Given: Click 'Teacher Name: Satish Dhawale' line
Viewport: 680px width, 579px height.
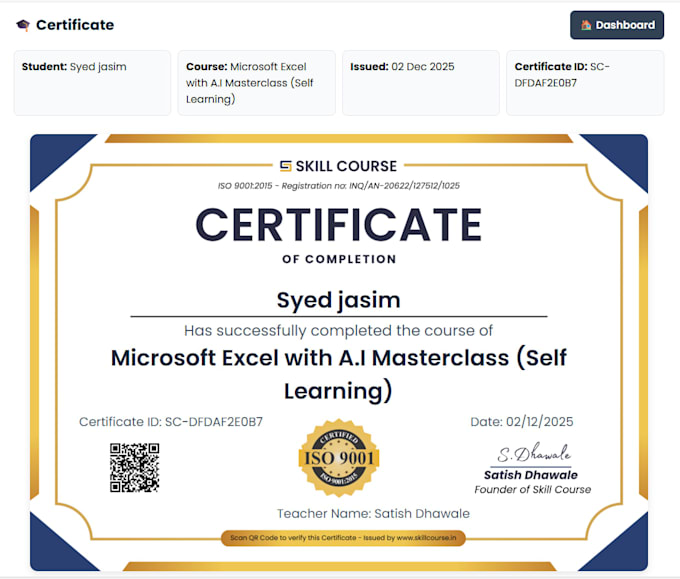Looking at the screenshot, I should [373, 514].
